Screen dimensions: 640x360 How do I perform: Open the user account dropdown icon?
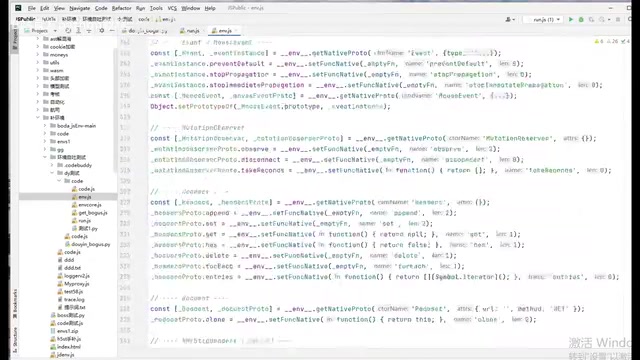510,19
